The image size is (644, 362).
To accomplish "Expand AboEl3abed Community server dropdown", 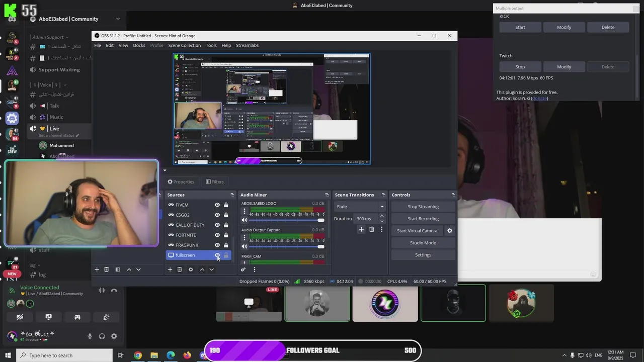I will [x=118, y=19].
